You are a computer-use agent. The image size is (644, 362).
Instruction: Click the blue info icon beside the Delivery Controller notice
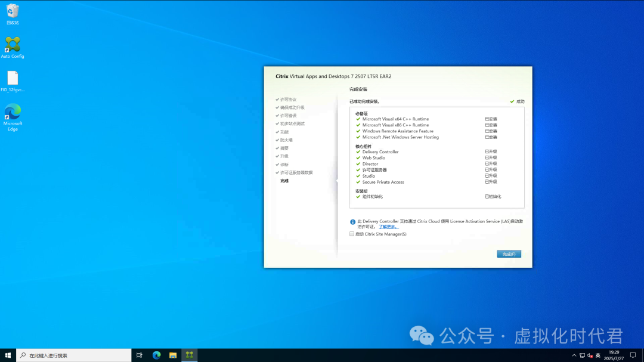pyautogui.click(x=352, y=222)
